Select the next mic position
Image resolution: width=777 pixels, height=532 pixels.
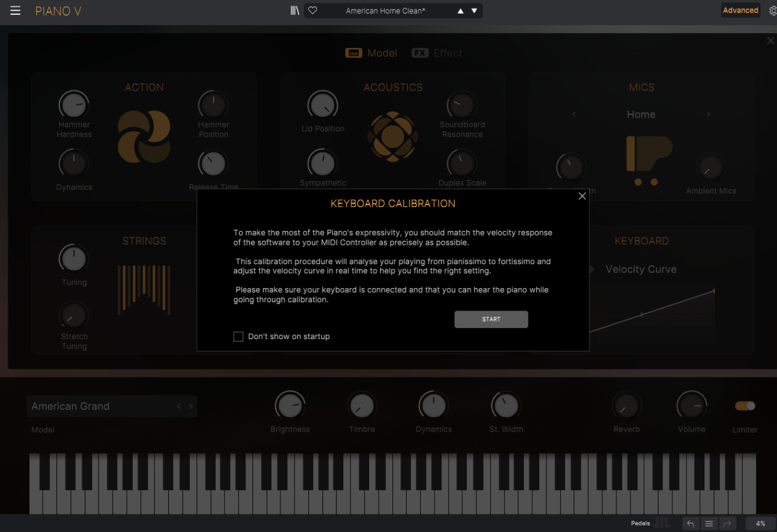click(709, 115)
